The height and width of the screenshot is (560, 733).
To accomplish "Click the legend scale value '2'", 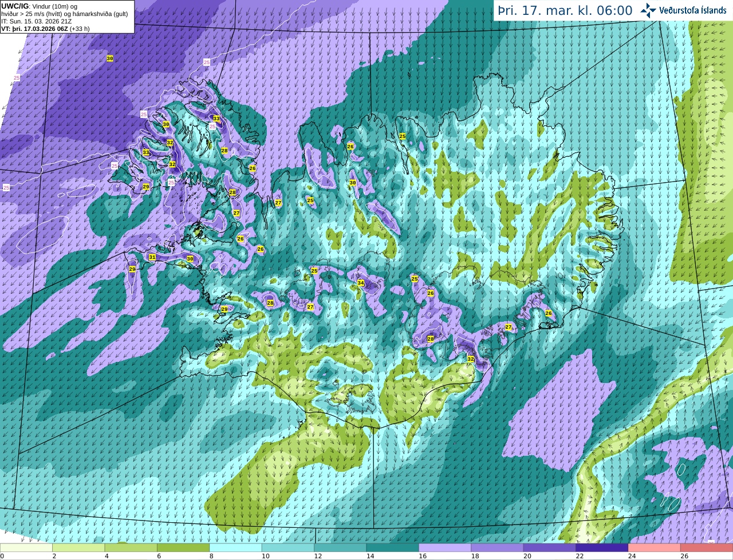I will [x=54, y=556].
